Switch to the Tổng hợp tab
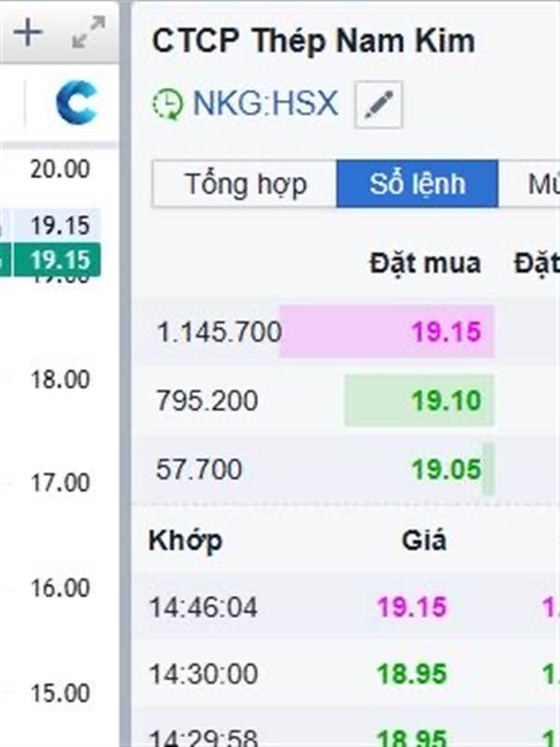 click(245, 184)
